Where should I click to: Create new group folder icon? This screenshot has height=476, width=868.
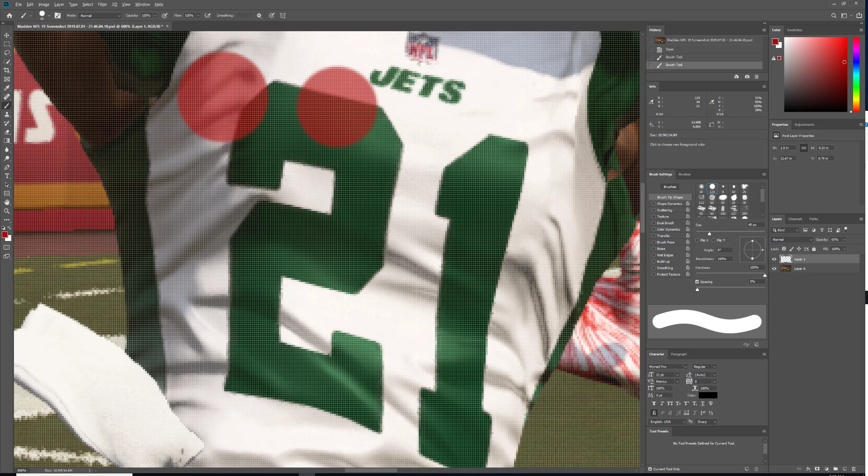[835, 469]
